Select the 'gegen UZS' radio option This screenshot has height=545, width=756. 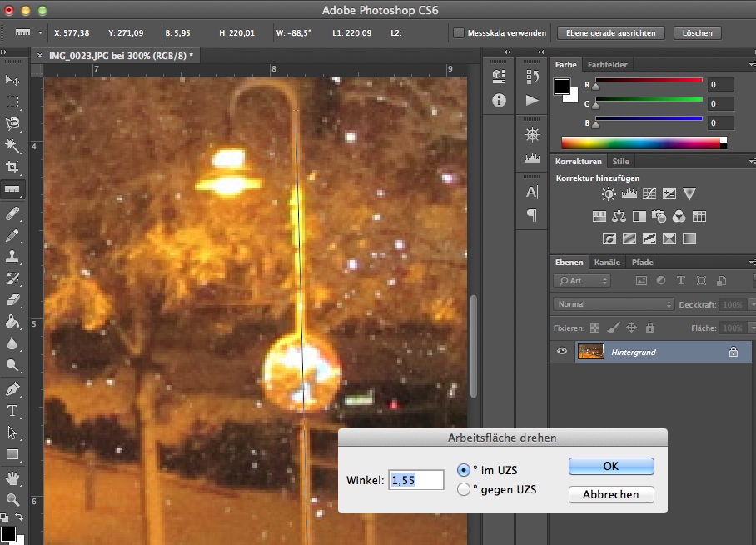pyautogui.click(x=464, y=490)
